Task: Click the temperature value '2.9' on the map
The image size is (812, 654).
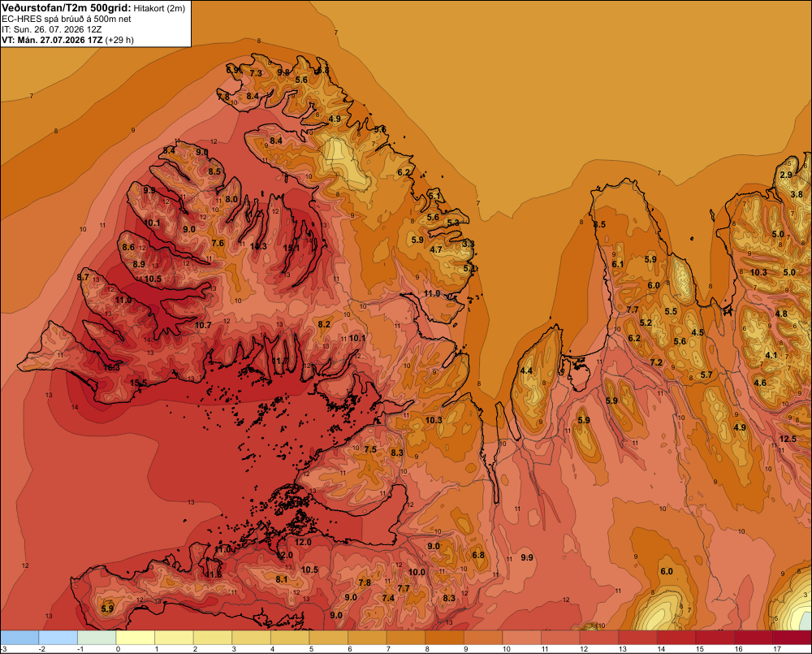Action: tap(786, 175)
